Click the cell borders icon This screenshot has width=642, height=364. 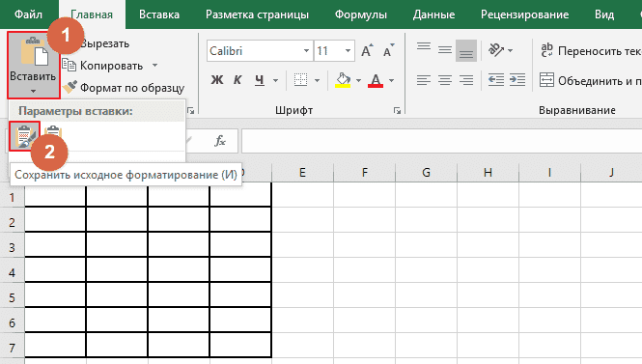pos(300,80)
